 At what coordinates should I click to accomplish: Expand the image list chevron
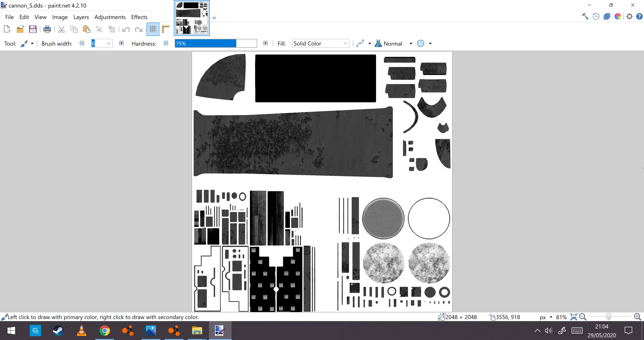point(214,17)
